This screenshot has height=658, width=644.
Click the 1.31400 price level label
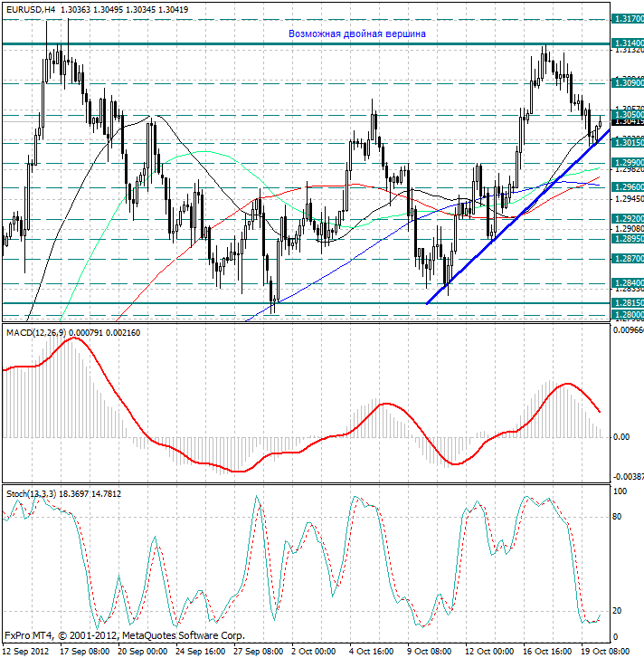[628, 43]
